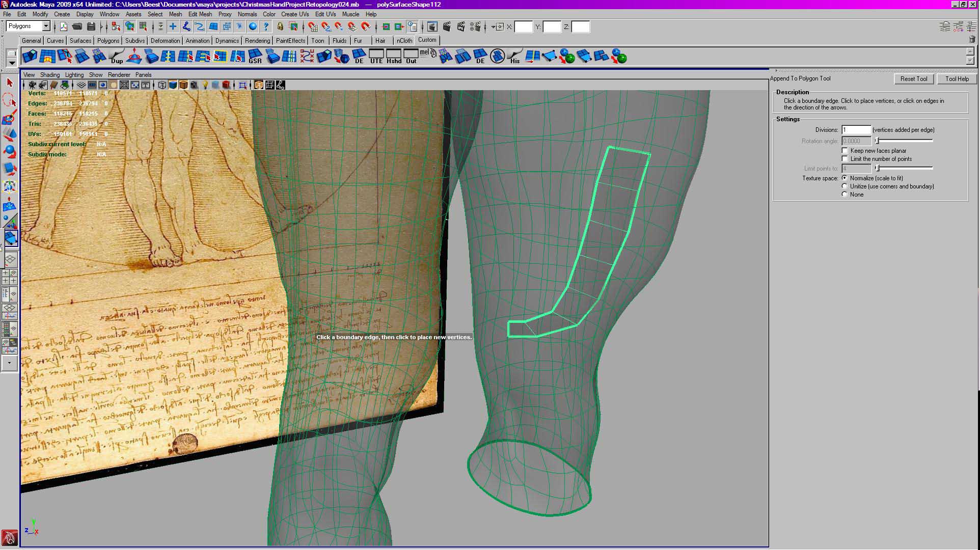This screenshot has height=550, width=980.
Task: Click the Dup shelf button
Action: point(117,56)
